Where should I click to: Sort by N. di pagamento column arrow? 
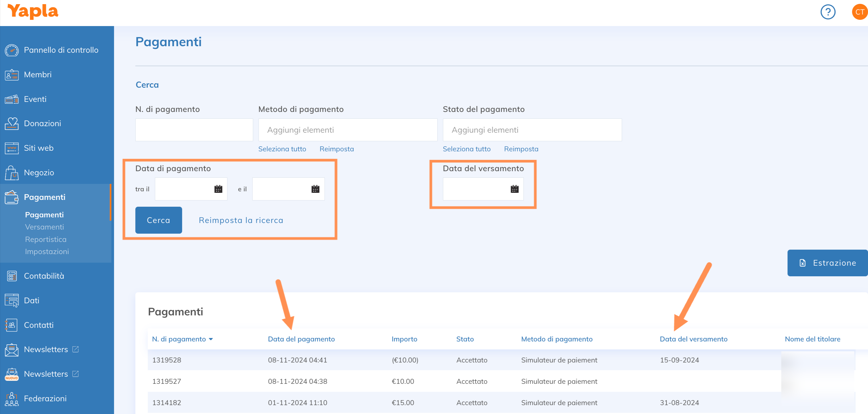(211, 339)
